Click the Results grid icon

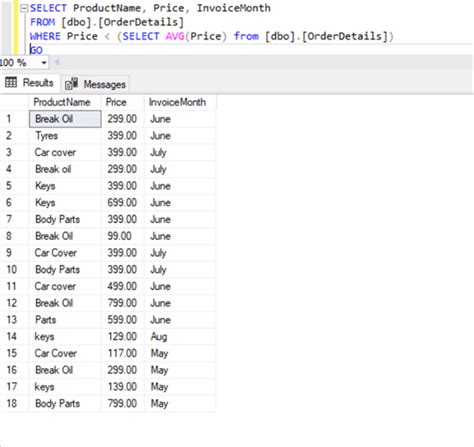click(x=11, y=82)
